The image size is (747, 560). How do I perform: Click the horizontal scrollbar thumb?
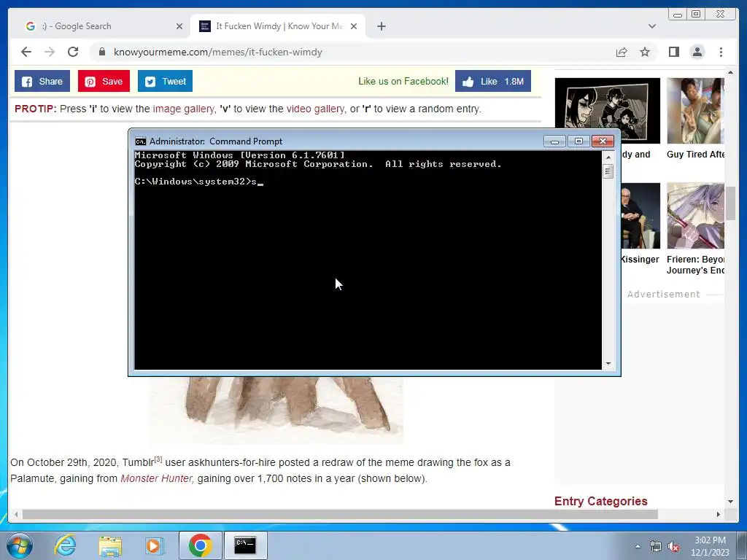click(340, 514)
